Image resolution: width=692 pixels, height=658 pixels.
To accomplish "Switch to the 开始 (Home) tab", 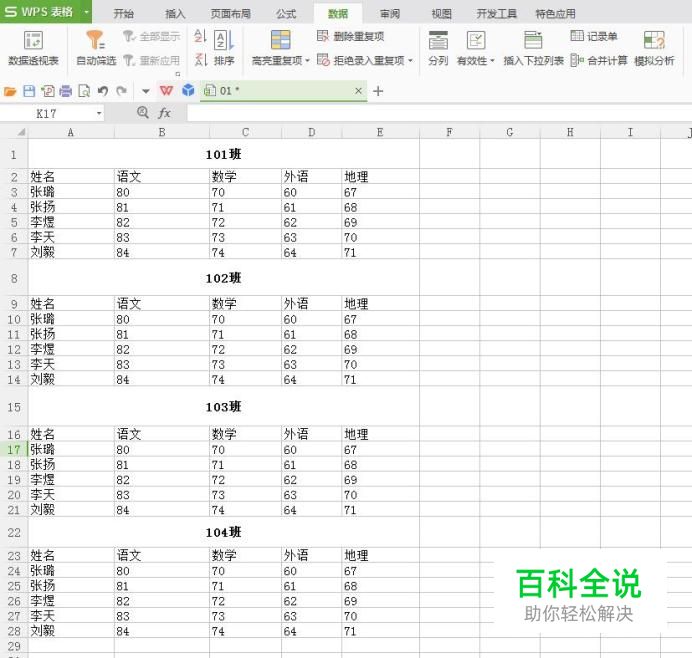I will click(123, 14).
